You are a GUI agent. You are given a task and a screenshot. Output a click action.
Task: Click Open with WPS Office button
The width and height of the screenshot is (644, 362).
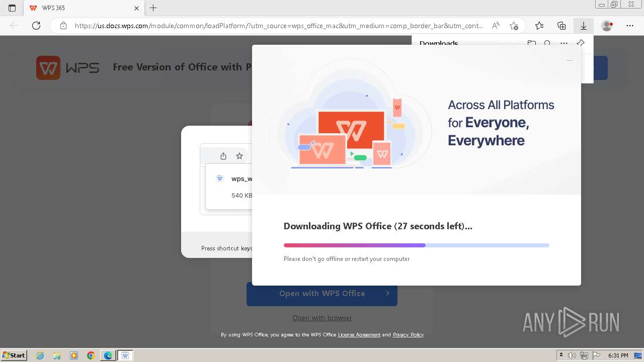coord(322,294)
